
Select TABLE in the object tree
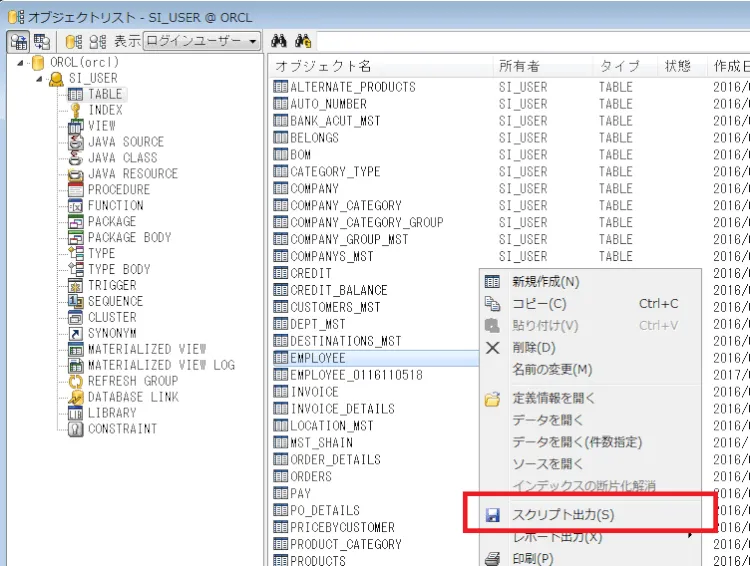105,94
